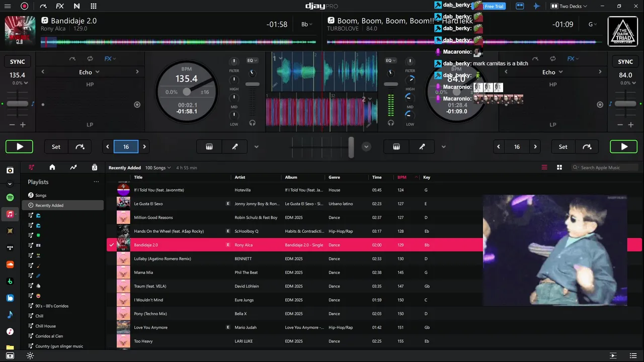
Task: Decrease left deck loop length with left arrow
Action: coord(108,147)
